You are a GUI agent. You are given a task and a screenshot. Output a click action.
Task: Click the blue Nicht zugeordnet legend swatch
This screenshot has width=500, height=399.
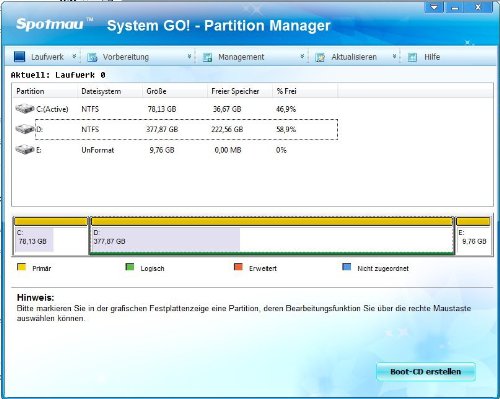pyautogui.click(x=347, y=267)
